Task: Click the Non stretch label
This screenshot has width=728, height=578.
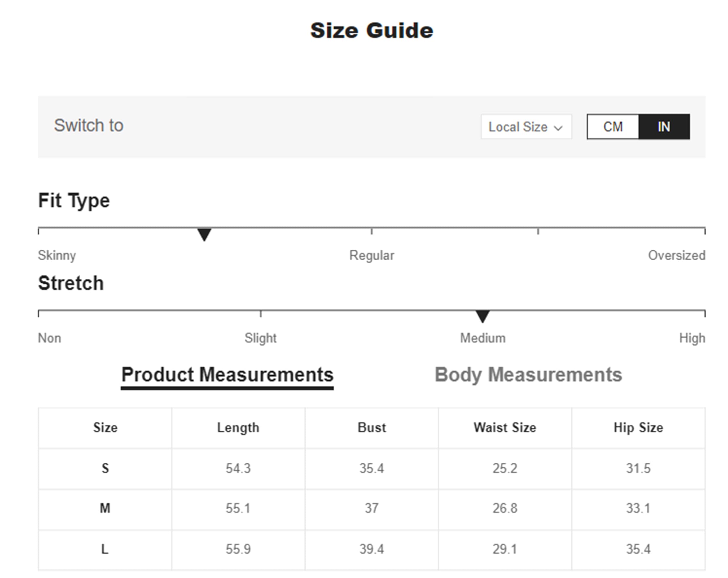Action: tap(49, 338)
